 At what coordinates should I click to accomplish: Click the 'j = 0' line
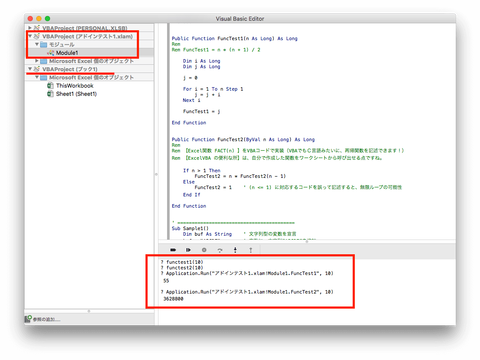[190, 78]
